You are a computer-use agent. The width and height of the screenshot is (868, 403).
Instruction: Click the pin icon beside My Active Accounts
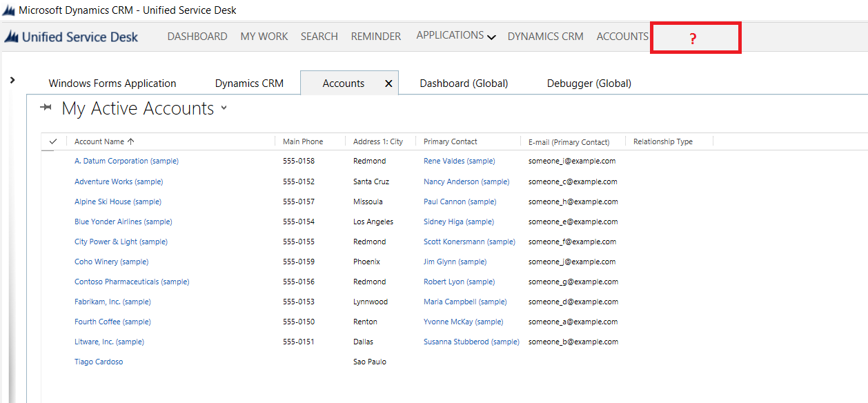pos(46,107)
